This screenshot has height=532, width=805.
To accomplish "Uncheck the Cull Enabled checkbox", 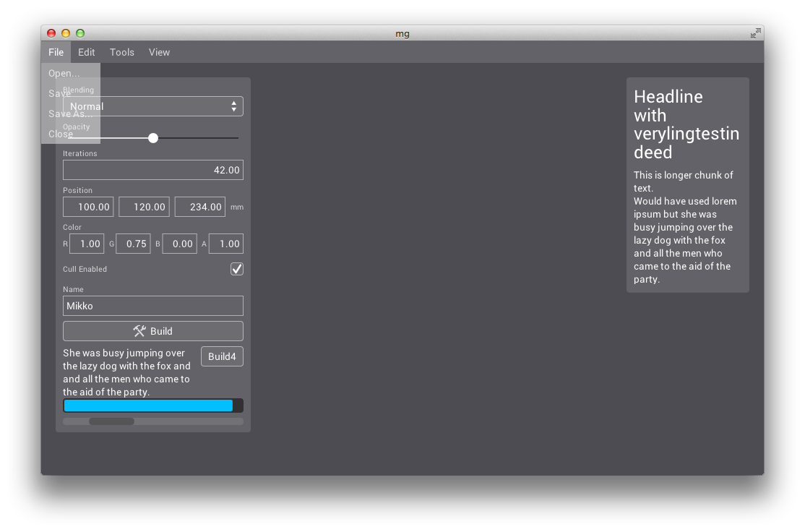I will pos(237,269).
